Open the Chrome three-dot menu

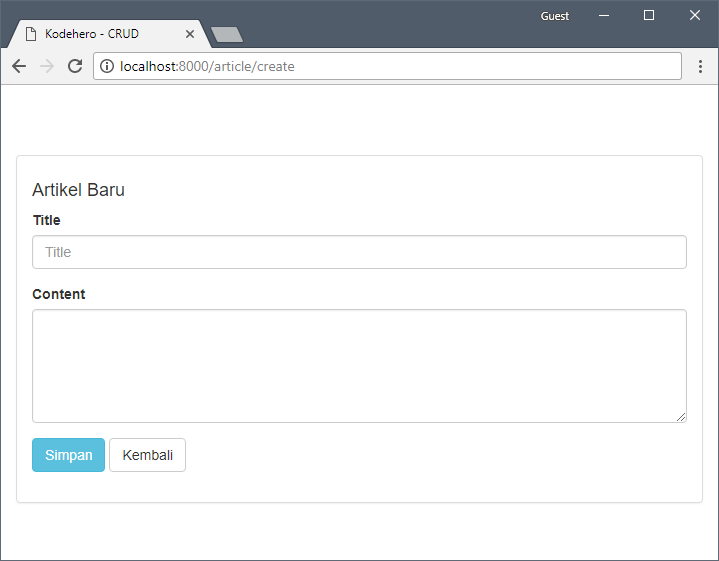[700, 66]
